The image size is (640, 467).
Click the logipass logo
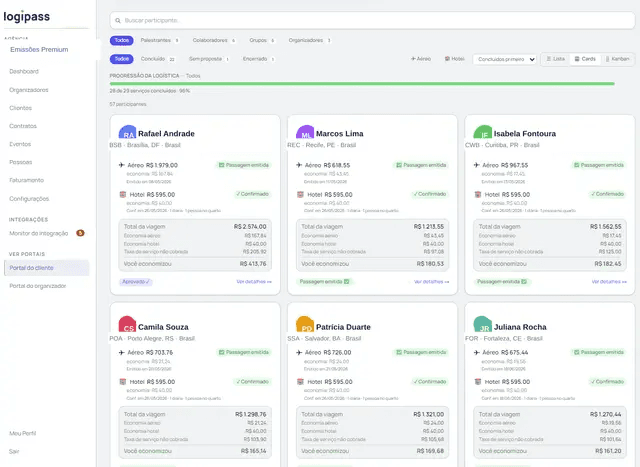[x=27, y=16]
